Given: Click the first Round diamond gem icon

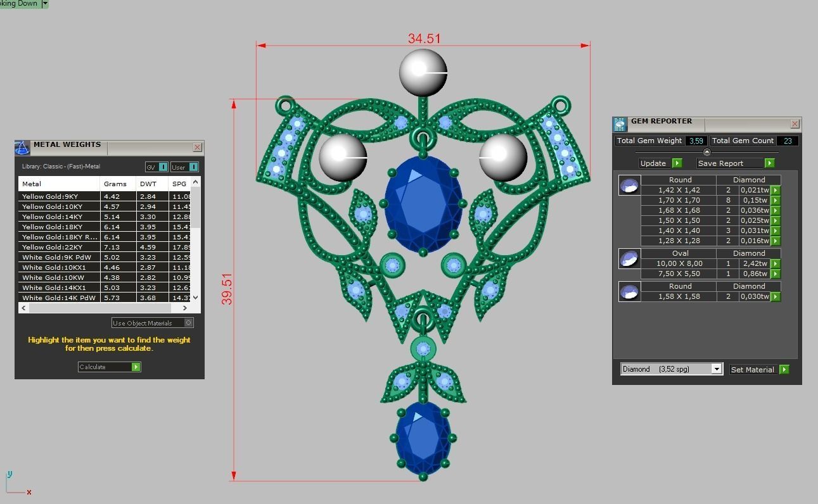Looking at the screenshot, I should click(x=629, y=186).
